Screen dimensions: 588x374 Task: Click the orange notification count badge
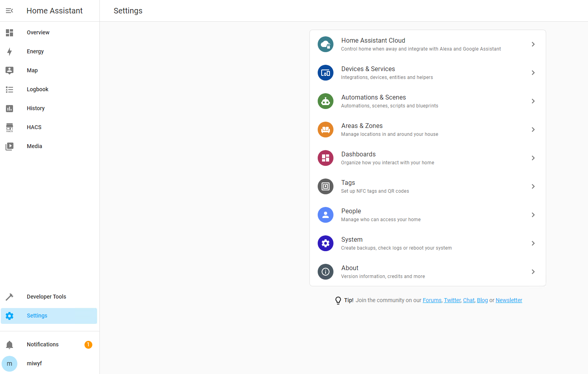point(88,345)
